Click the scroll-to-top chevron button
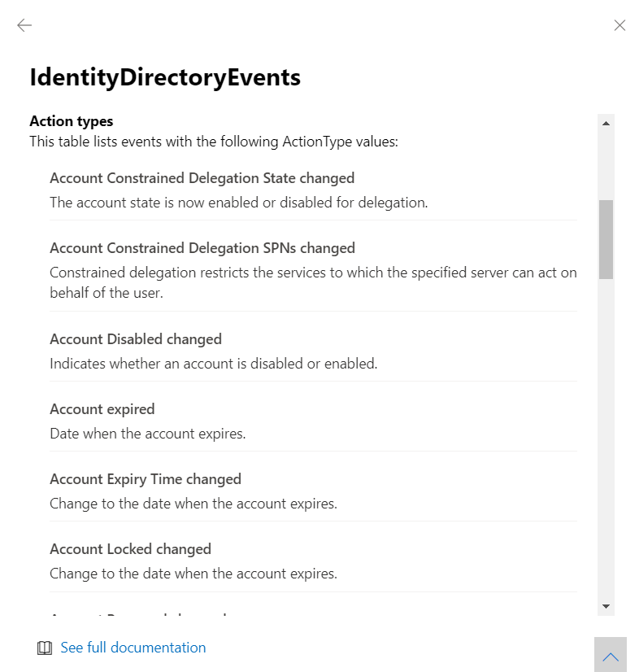Screen dimensions: 639x672 (610, 655)
